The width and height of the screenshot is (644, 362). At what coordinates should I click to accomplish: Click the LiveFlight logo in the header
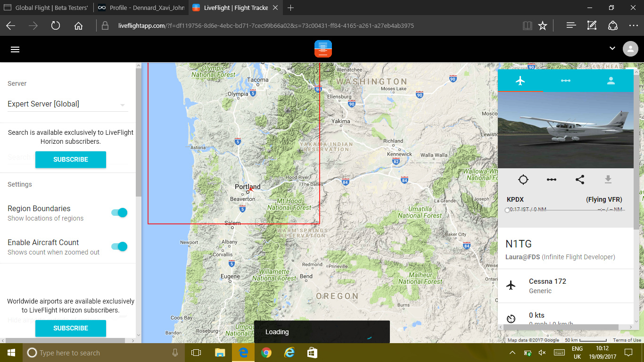323,49
